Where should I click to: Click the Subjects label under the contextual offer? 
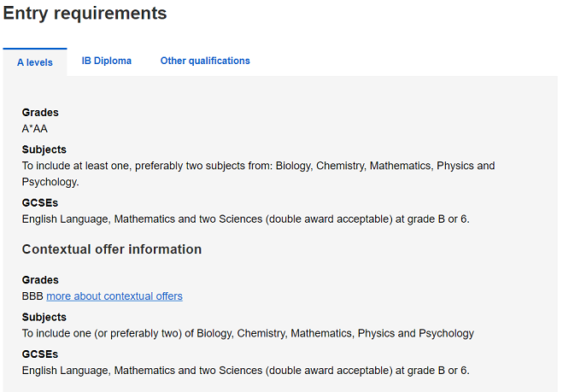coord(44,317)
